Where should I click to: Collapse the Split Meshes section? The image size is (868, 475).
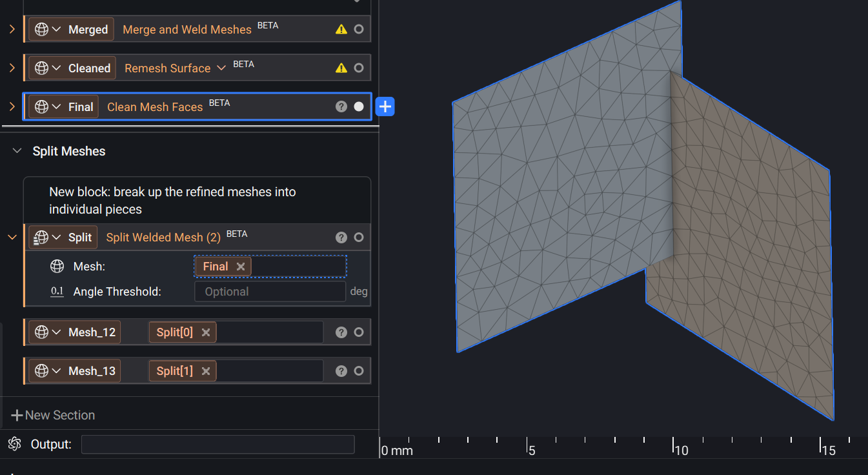(x=17, y=151)
